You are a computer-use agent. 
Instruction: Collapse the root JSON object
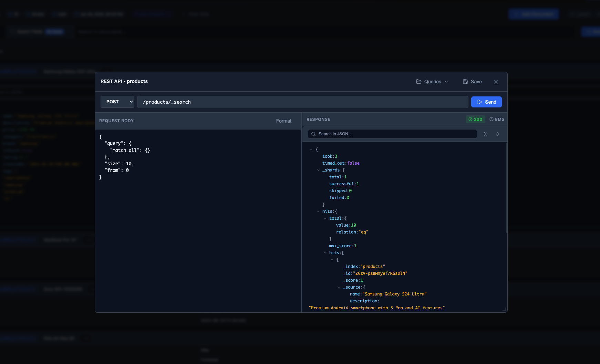click(x=311, y=149)
